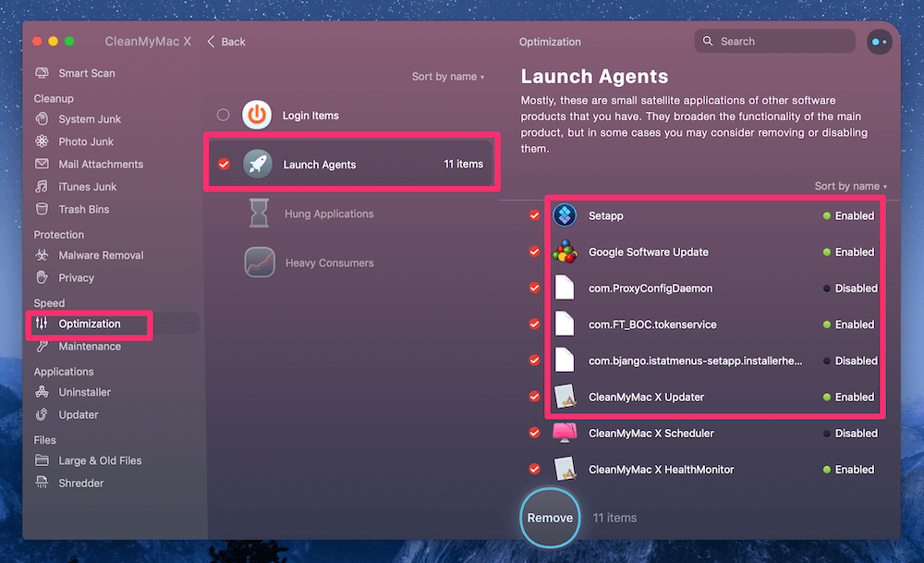Screen dimensions: 924x563
Task: Click the Malware Removal biohazard icon
Action: [42, 254]
